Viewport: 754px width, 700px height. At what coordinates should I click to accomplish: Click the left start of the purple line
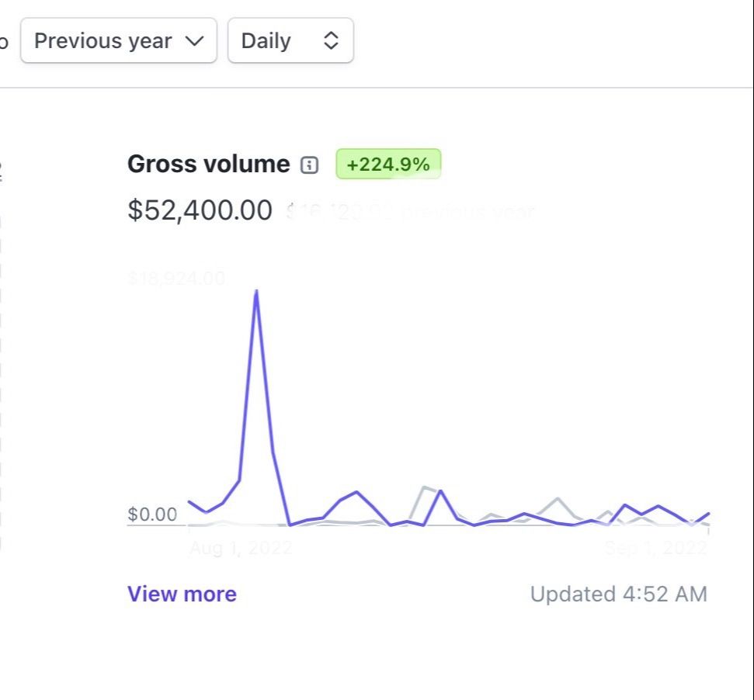coord(189,501)
